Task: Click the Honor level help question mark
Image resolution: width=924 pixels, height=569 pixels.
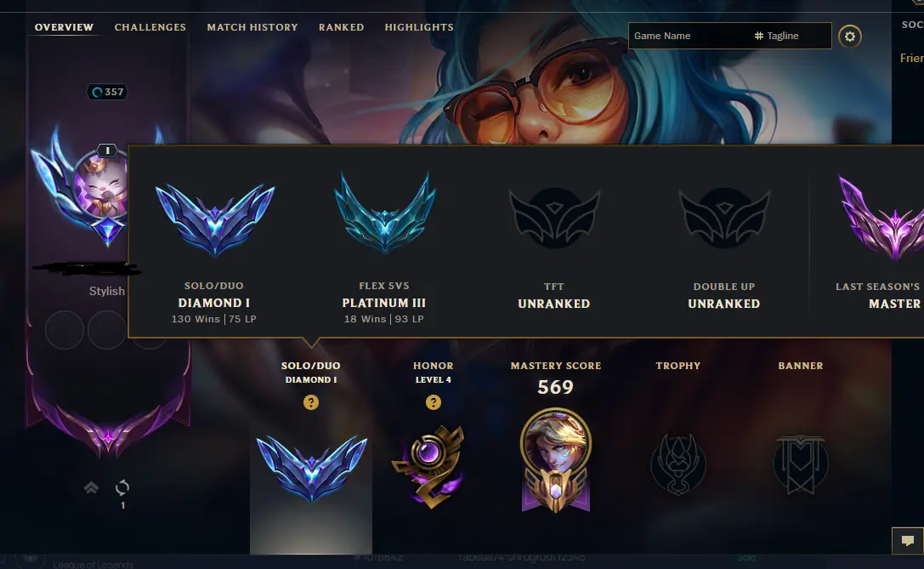Action: coord(434,402)
